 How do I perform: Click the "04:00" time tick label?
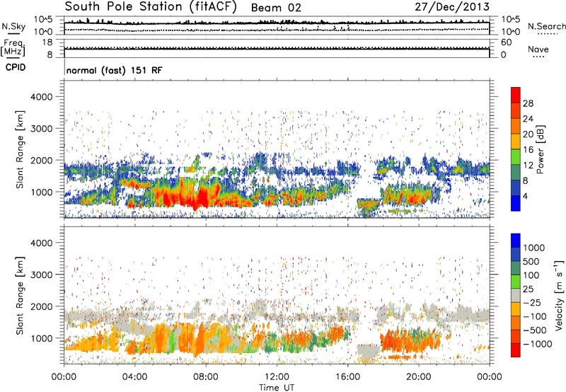coord(134,377)
